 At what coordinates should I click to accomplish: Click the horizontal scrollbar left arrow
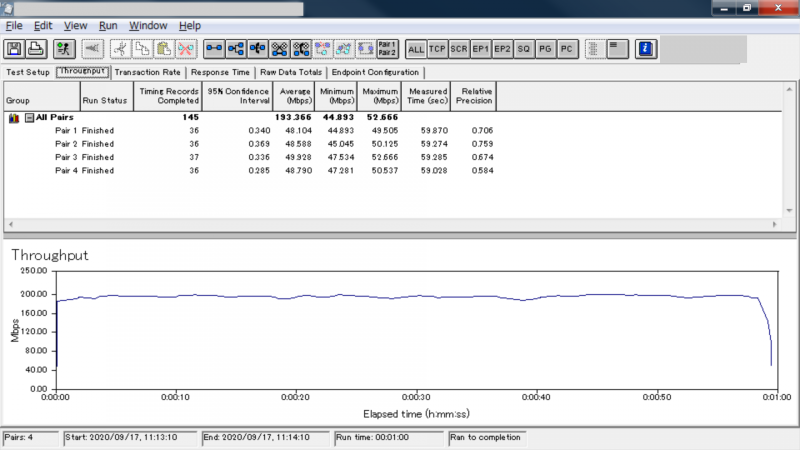pos(9,225)
